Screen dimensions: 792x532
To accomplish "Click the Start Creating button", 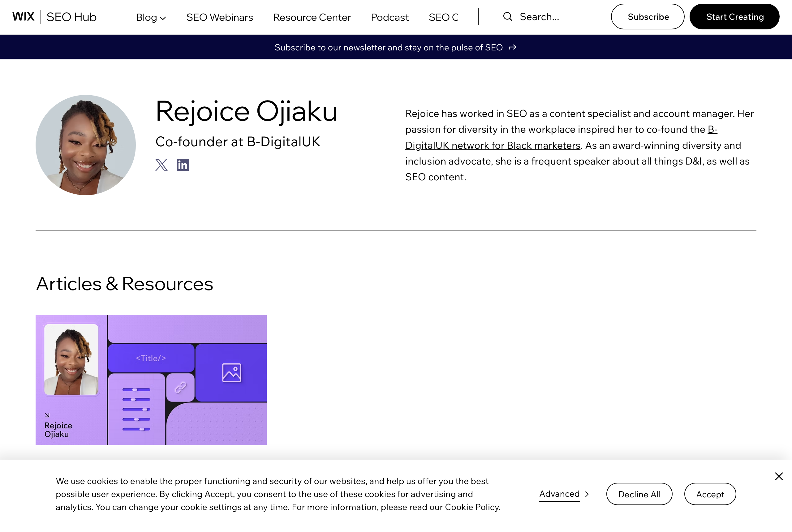I will pyautogui.click(x=734, y=17).
